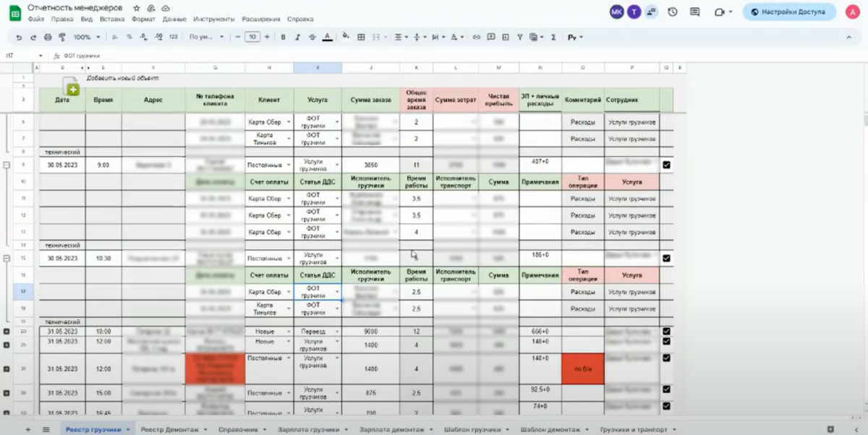Toggle checkbox in the 9000 Перевод row
The height and width of the screenshot is (435, 868).
tap(666, 331)
